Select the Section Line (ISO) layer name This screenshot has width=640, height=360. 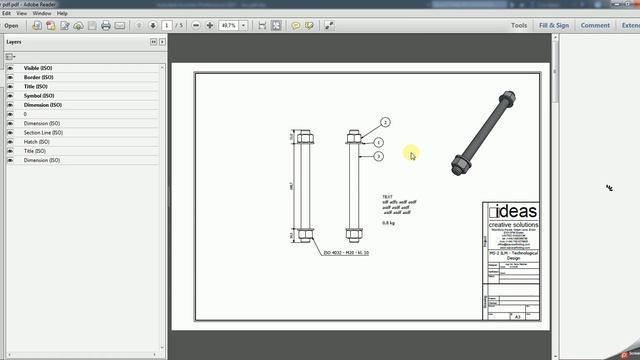[43, 133]
